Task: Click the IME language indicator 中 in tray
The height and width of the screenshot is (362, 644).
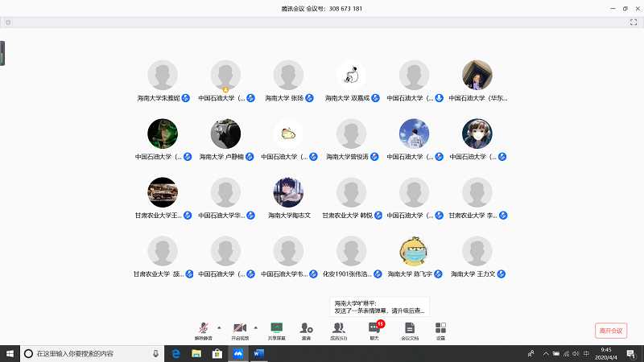Action: click(587, 353)
